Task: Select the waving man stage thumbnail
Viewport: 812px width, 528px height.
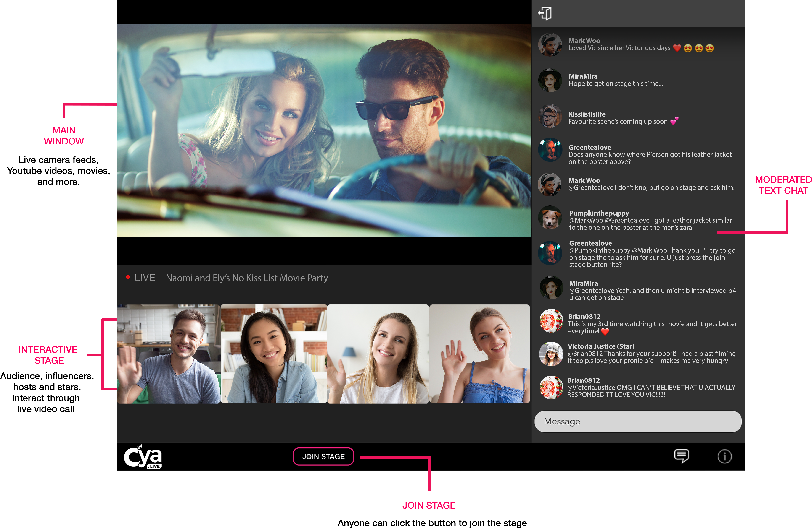Action: coord(169,354)
